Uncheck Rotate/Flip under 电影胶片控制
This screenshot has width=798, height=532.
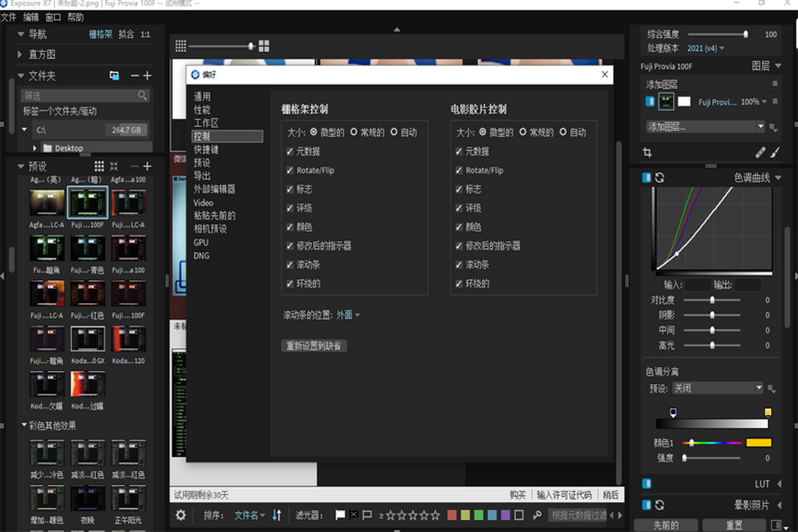[x=459, y=170]
